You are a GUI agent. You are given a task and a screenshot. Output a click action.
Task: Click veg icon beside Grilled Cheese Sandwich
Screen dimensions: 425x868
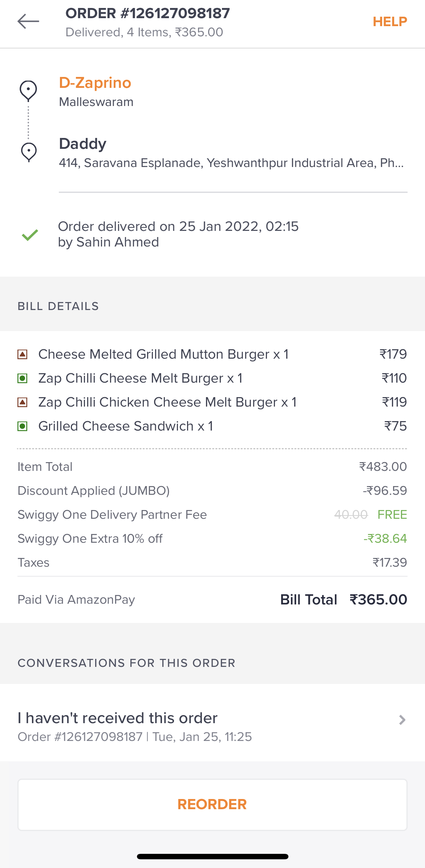[23, 426]
